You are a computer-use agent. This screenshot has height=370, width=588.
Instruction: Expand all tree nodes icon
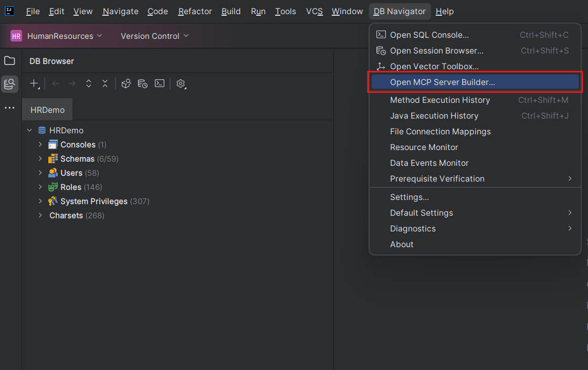(x=89, y=83)
